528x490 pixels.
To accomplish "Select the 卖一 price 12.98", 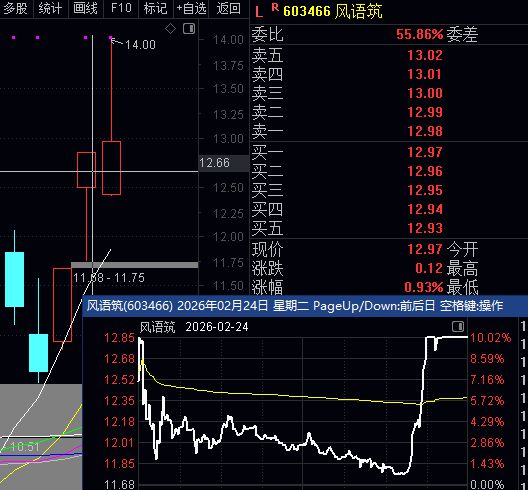I will pyautogui.click(x=425, y=131).
